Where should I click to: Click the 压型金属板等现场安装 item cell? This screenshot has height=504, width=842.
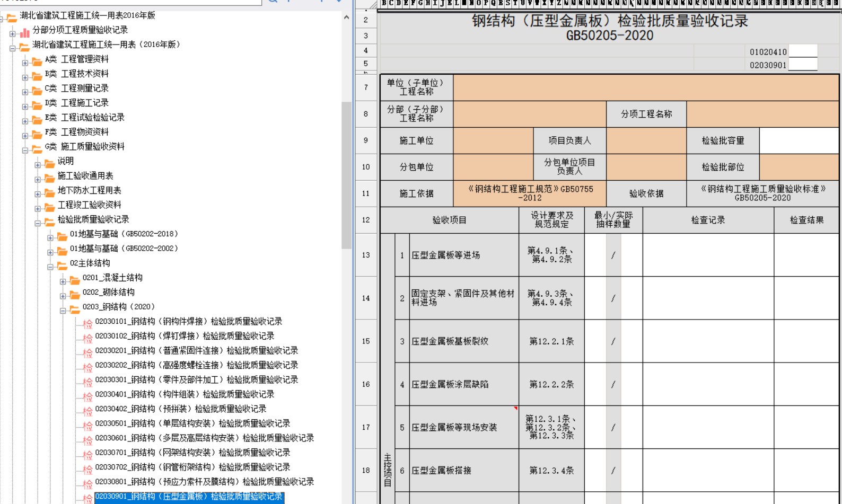pyautogui.click(x=464, y=427)
